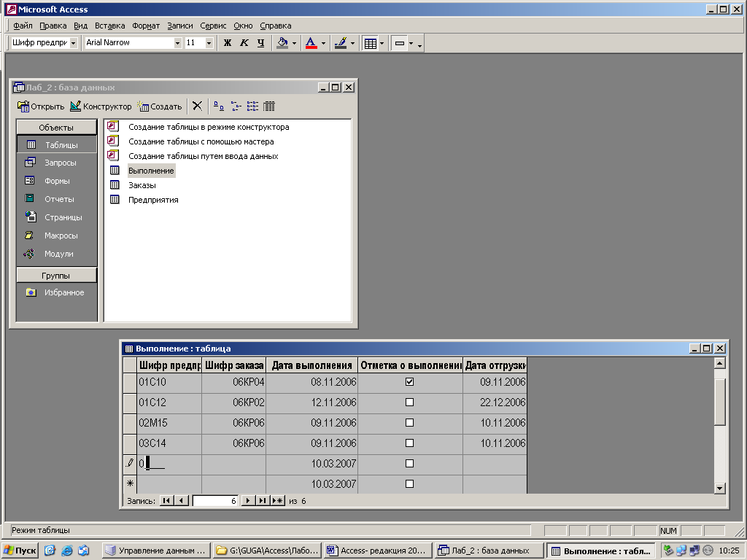Viewport: 747px width, 560px height.
Task: Select Таблицы in objects pane
Action: tap(57, 145)
